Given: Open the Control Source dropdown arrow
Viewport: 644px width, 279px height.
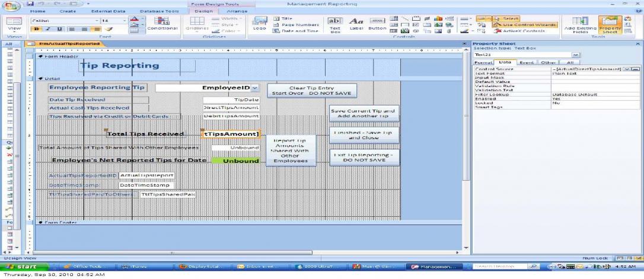Looking at the screenshot, I should [x=626, y=69].
